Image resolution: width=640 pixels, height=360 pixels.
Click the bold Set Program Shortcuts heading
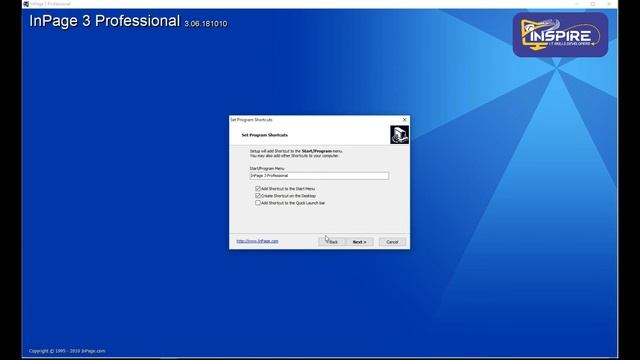[x=264, y=135]
